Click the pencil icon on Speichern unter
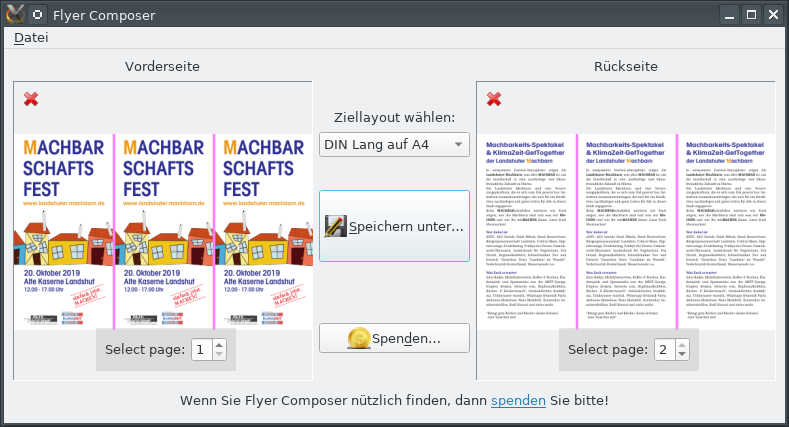Image resolution: width=789 pixels, height=427 pixels. [x=335, y=226]
